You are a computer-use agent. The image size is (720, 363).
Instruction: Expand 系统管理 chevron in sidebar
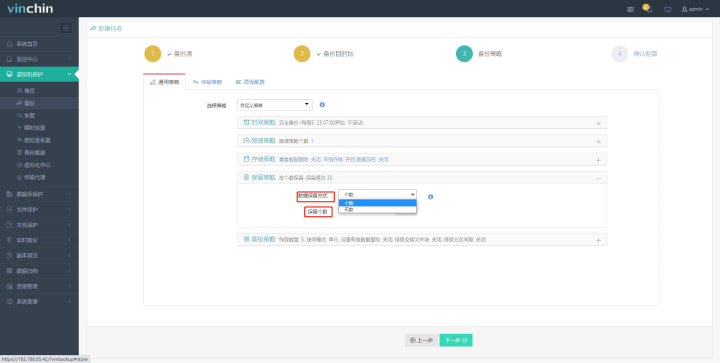69,302
